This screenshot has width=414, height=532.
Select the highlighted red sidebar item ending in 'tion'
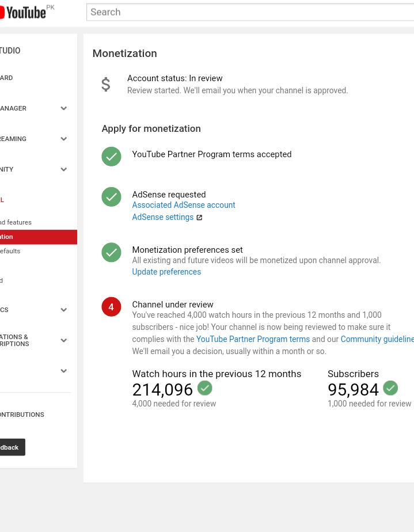click(x=39, y=237)
